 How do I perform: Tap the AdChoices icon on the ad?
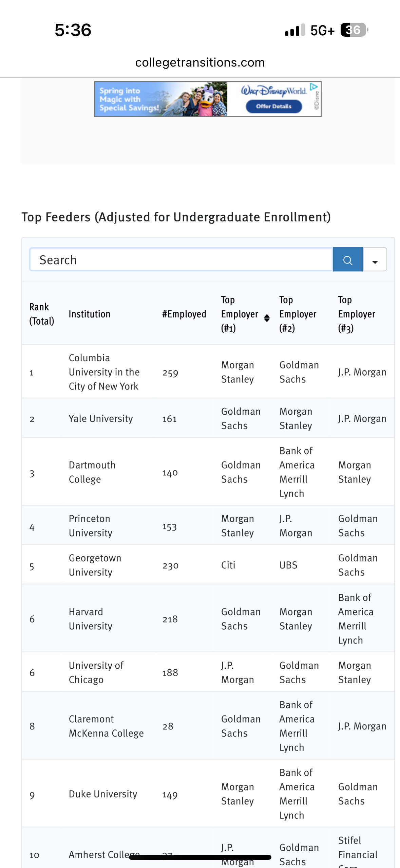click(x=314, y=87)
